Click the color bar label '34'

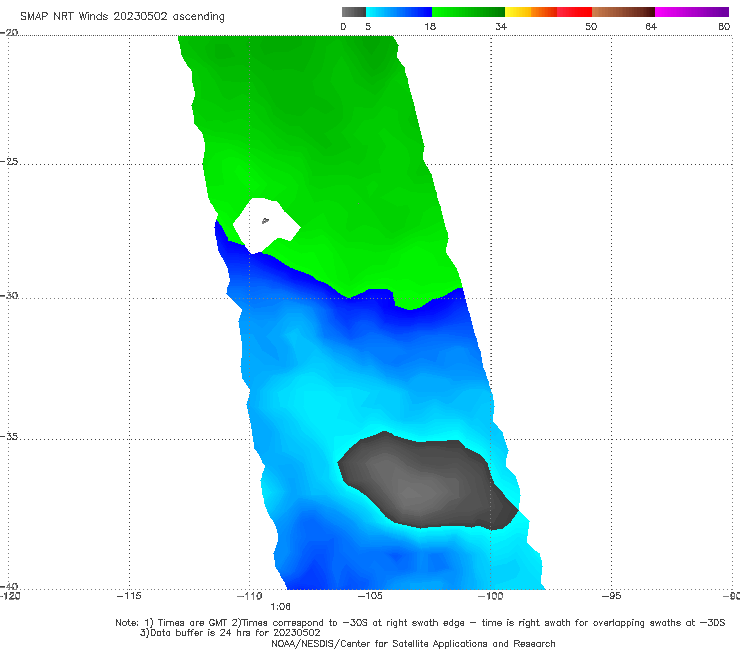coord(501,27)
